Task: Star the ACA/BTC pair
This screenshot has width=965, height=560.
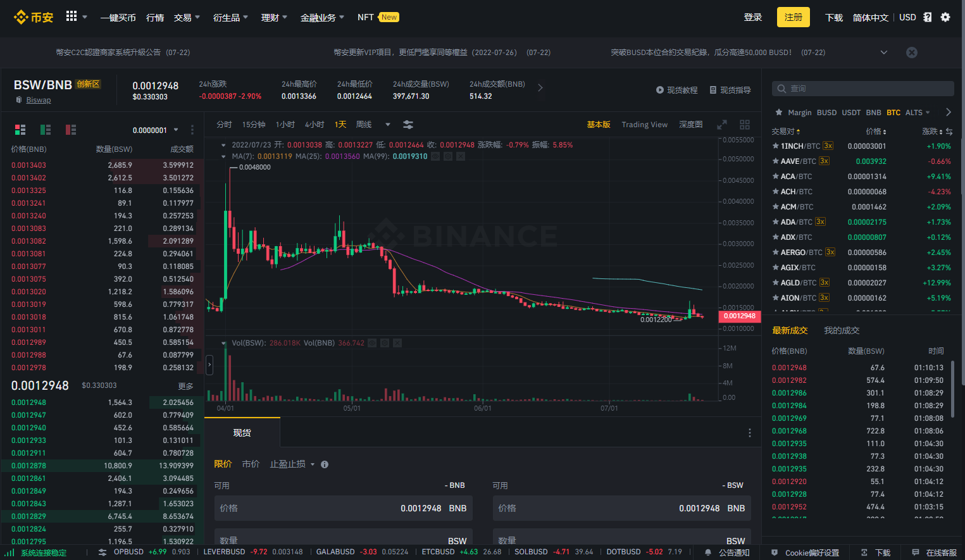Action: coord(775,177)
